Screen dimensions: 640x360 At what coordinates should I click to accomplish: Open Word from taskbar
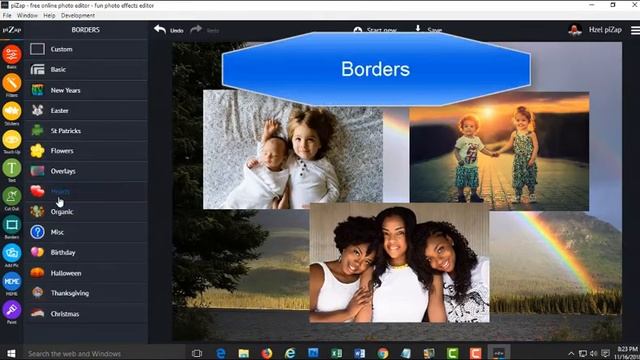(360, 353)
